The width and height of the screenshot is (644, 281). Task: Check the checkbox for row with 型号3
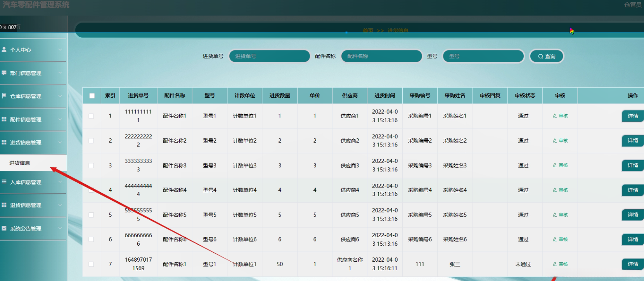pyautogui.click(x=91, y=165)
